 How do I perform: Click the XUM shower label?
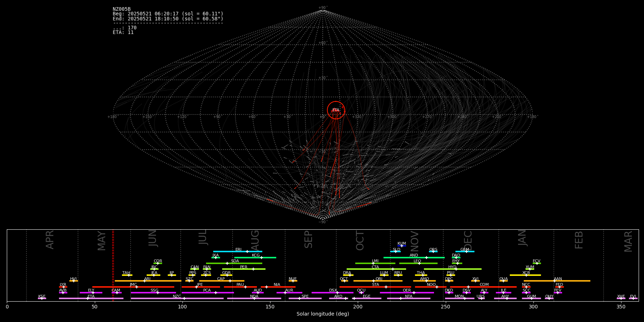pyautogui.click(x=530, y=267)
